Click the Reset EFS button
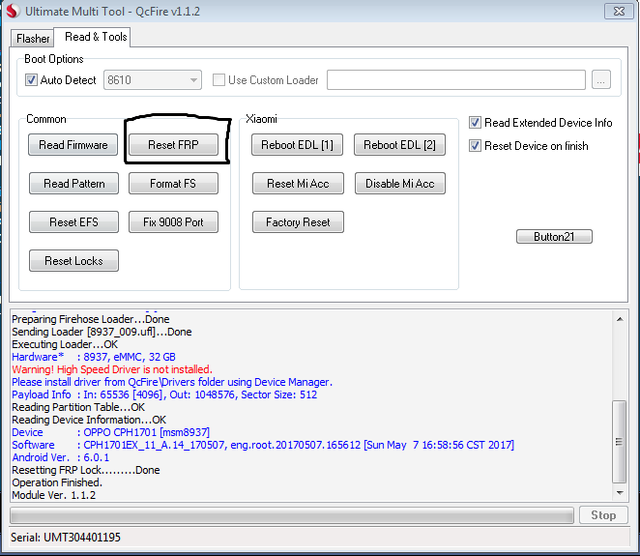Image resolution: width=640 pixels, height=556 pixels. (74, 222)
